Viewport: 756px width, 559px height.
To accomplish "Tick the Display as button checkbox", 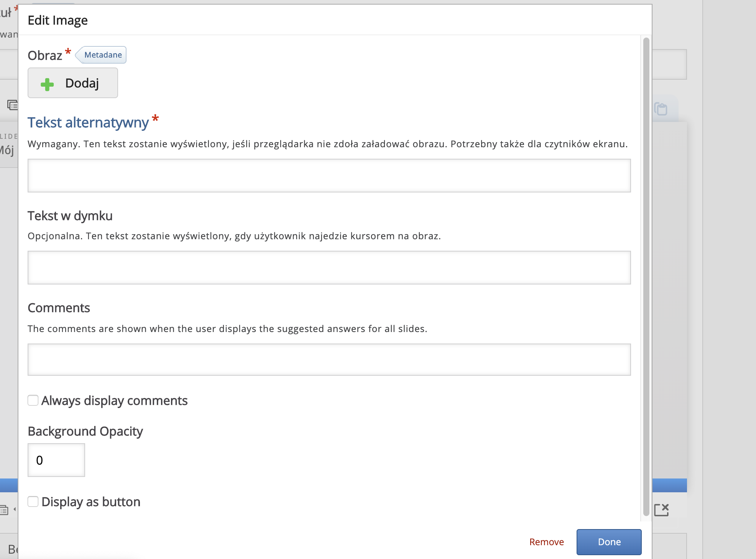I will [33, 501].
